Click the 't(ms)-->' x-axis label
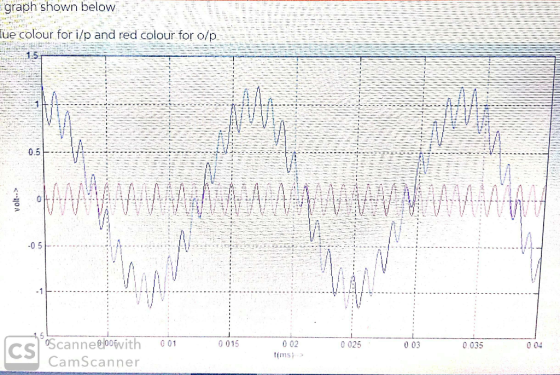Screen dimensions: 560x375 click(289, 355)
